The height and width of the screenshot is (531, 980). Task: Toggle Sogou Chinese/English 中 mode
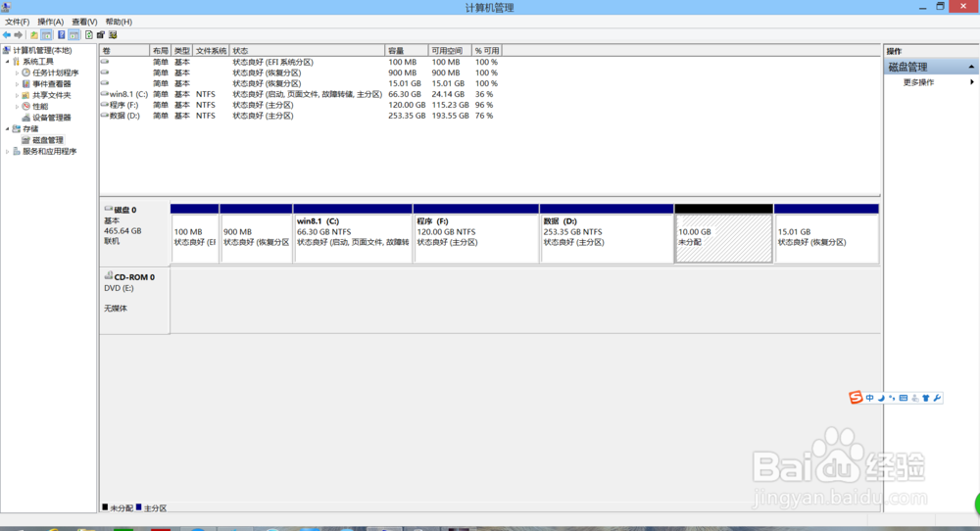[x=870, y=398]
